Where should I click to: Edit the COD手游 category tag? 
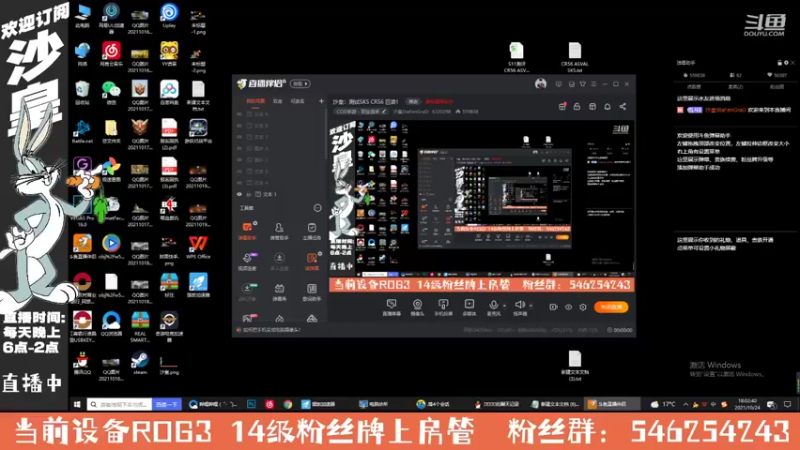(x=361, y=111)
